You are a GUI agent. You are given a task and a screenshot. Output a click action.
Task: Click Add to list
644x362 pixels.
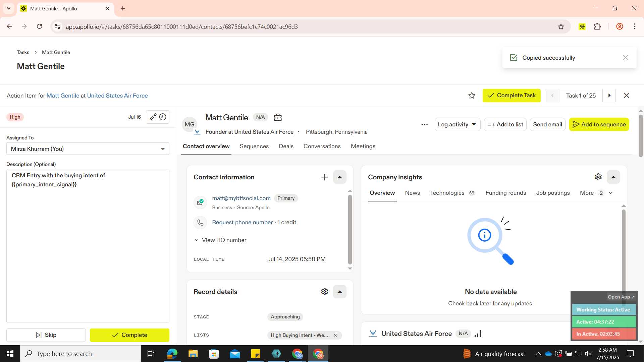(x=505, y=124)
